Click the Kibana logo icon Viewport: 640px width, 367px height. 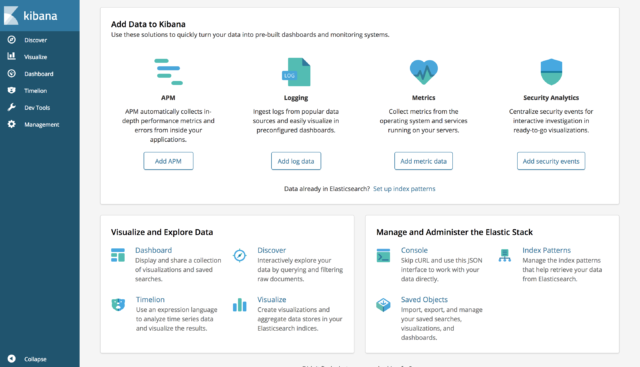pyautogui.click(x=11, y=16)
